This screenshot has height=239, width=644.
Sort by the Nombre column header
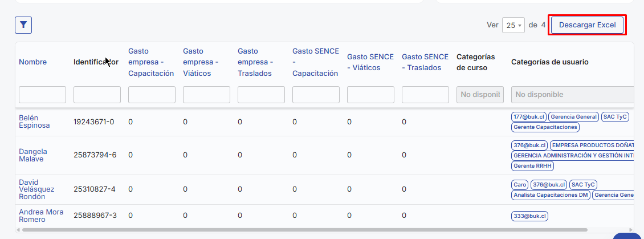(x=32, y=62)
